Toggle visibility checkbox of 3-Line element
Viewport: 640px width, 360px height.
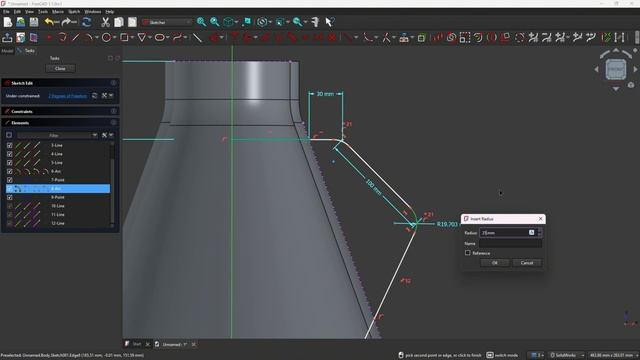(9, 145)
